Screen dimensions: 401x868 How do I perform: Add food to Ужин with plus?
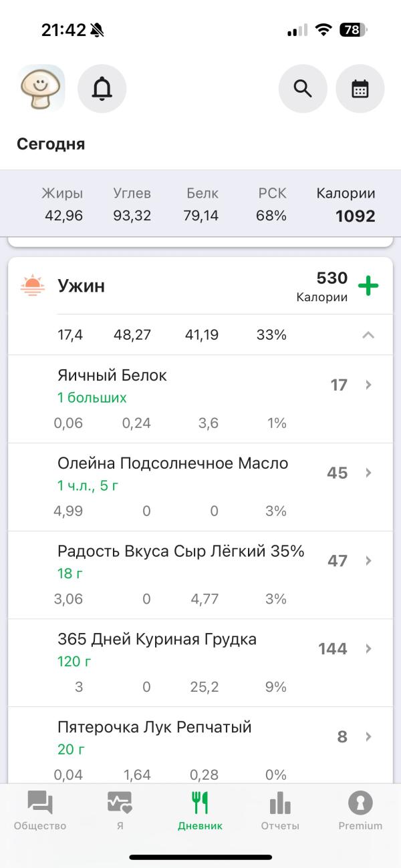click(368, 286)
